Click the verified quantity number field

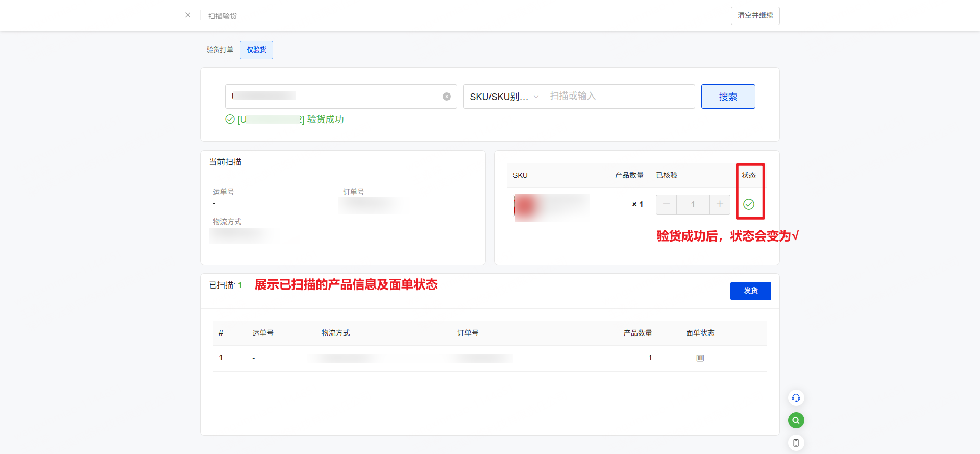point(693,204)
